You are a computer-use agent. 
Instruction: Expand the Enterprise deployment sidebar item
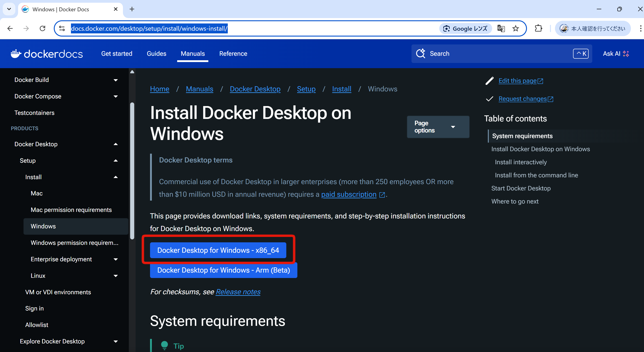coord(115,259)
